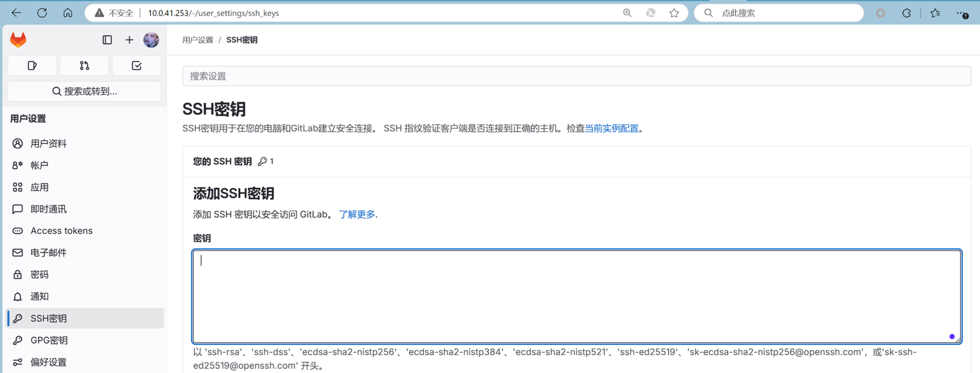This screenshot has height=373, width=980.
Task: Open the create new plus menu
Action: point(129,40)
